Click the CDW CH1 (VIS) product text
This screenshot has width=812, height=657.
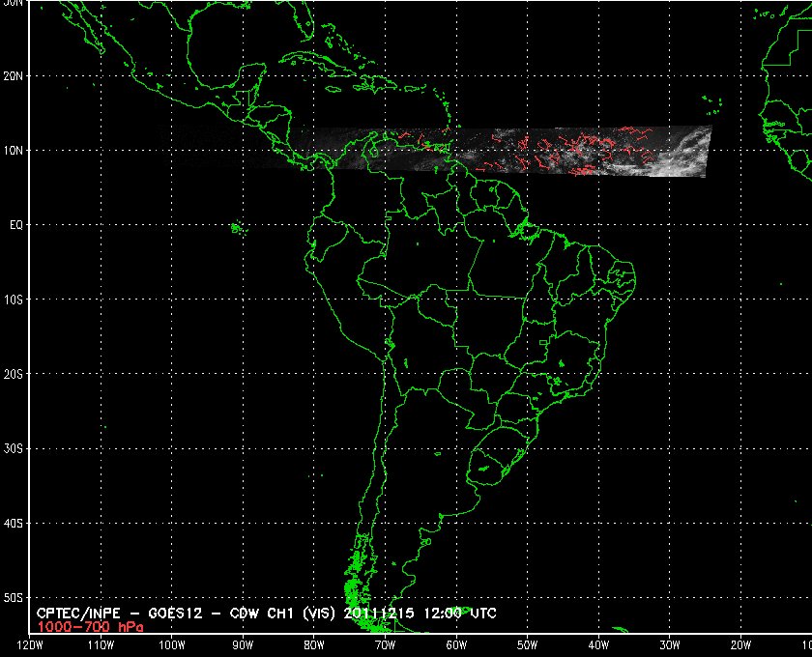click(x=283, y=614)
